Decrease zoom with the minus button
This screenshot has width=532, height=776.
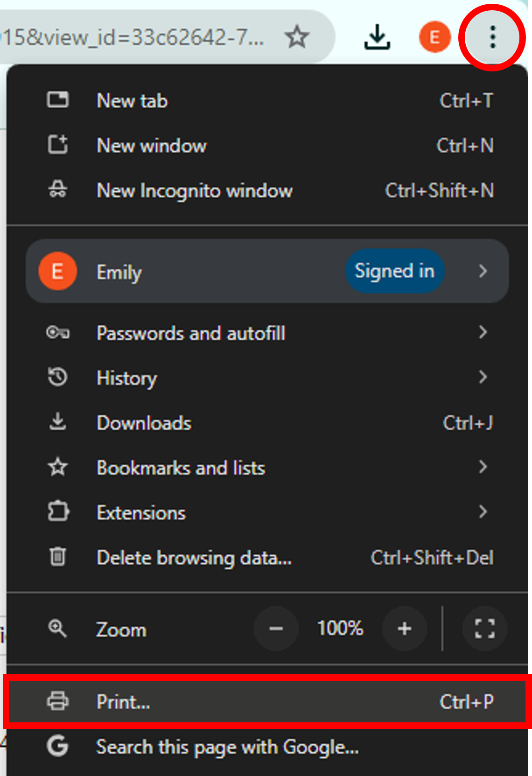(x=276, y=629)
